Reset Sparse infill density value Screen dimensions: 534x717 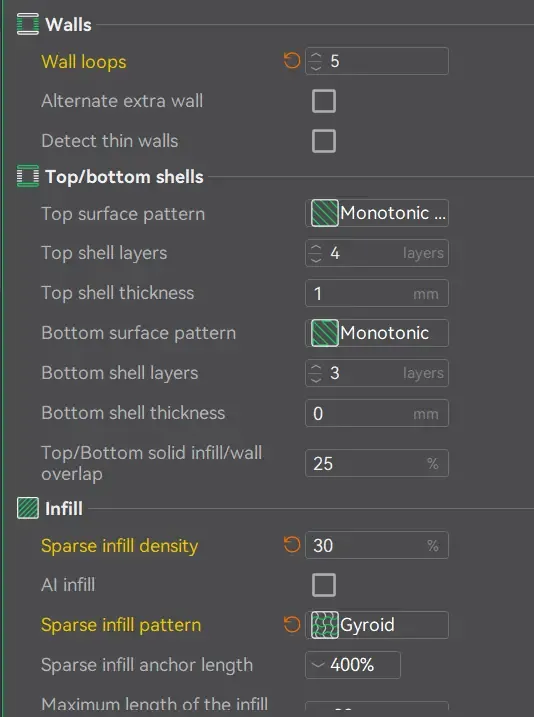coord(292,545)
